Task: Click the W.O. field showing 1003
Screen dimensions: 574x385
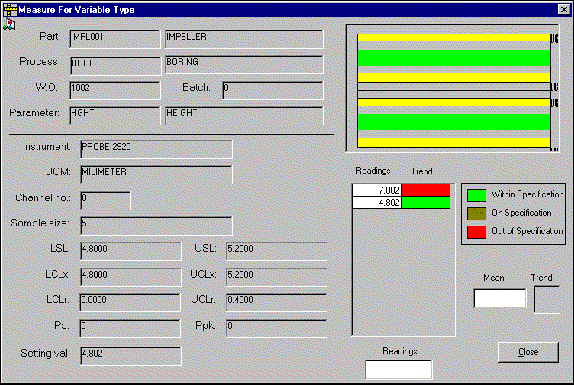Action: 115,90
